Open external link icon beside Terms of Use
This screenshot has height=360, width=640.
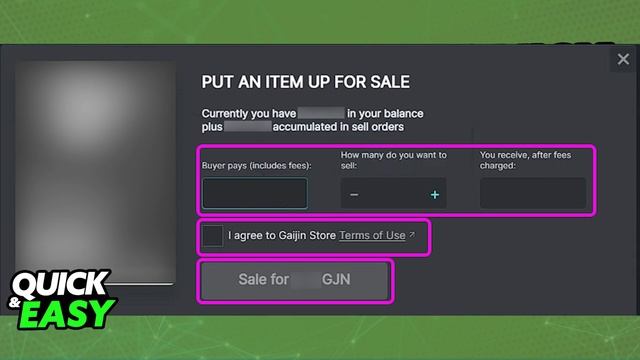point(412,235)
